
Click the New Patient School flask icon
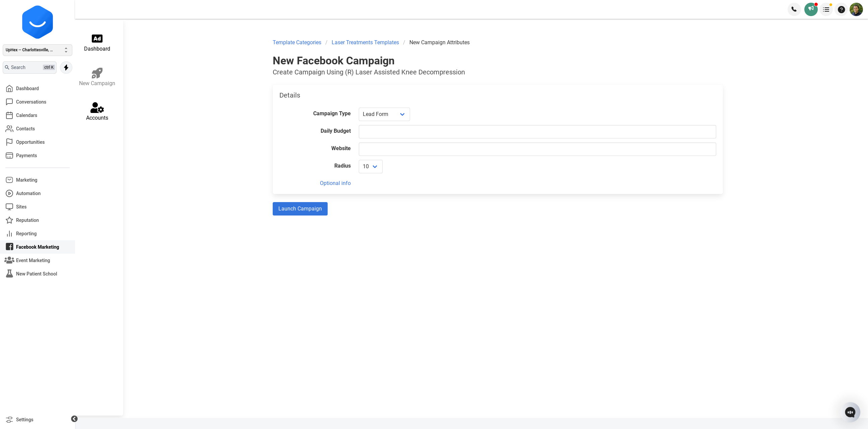click(9, 273)
